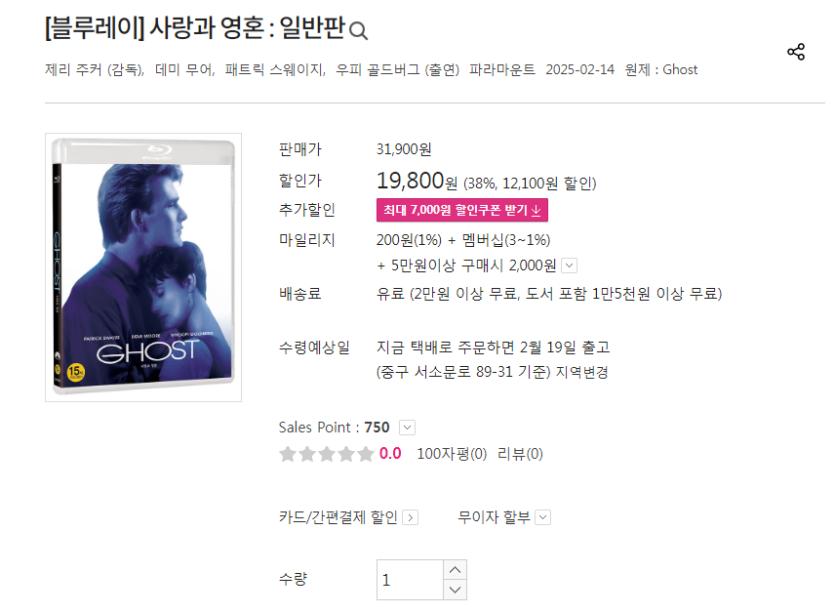Click the quantity input field
The image size is (835, 613).
pyautogui.click(x=410, y=579)
